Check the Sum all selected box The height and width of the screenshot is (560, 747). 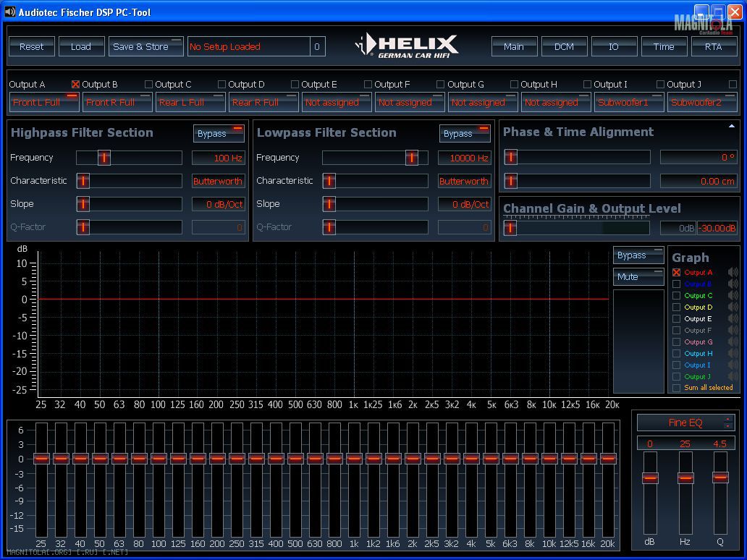pos(677,388)
